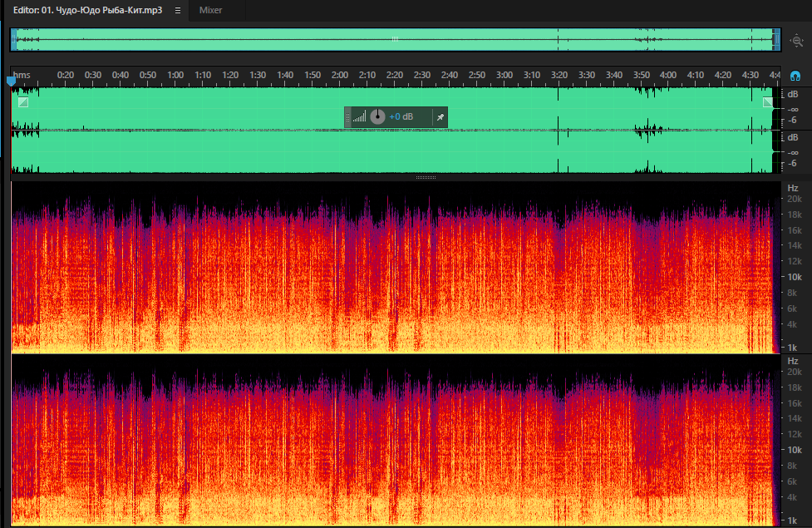The height and width of the screenshot is (528, 812).
Task: Click the dB label of the right channel scale
Action: 793,137
